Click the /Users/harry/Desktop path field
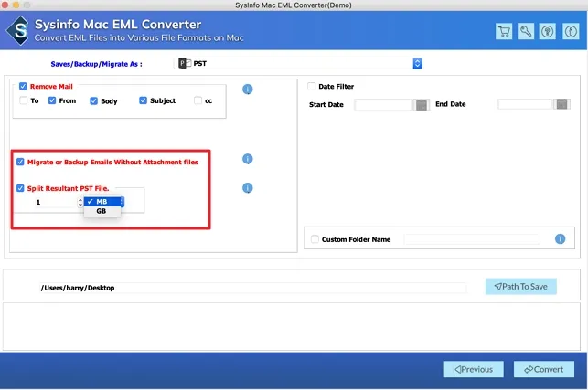The width and height of the screenshot is (588, 390). (252, 288)
